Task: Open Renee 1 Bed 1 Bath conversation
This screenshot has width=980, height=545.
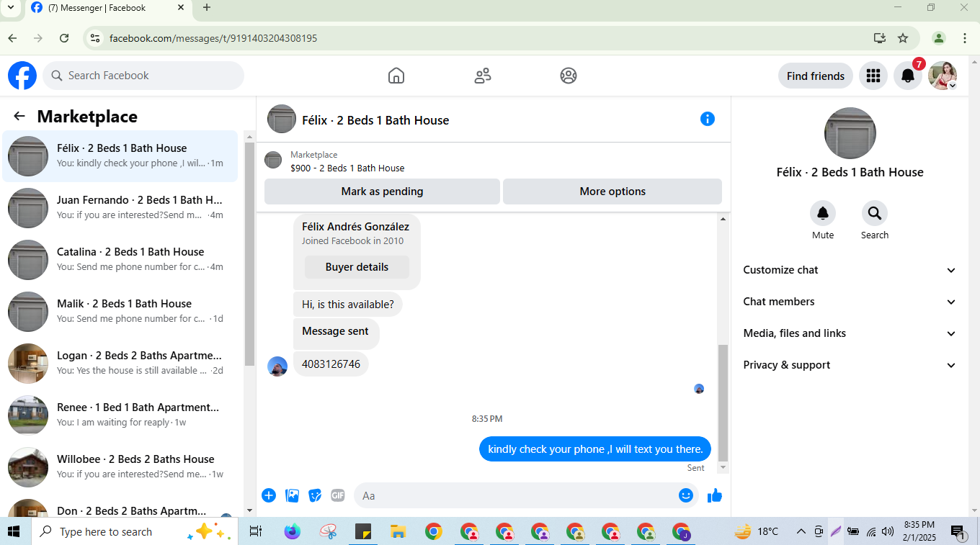Action: click(x=120, y=415)
